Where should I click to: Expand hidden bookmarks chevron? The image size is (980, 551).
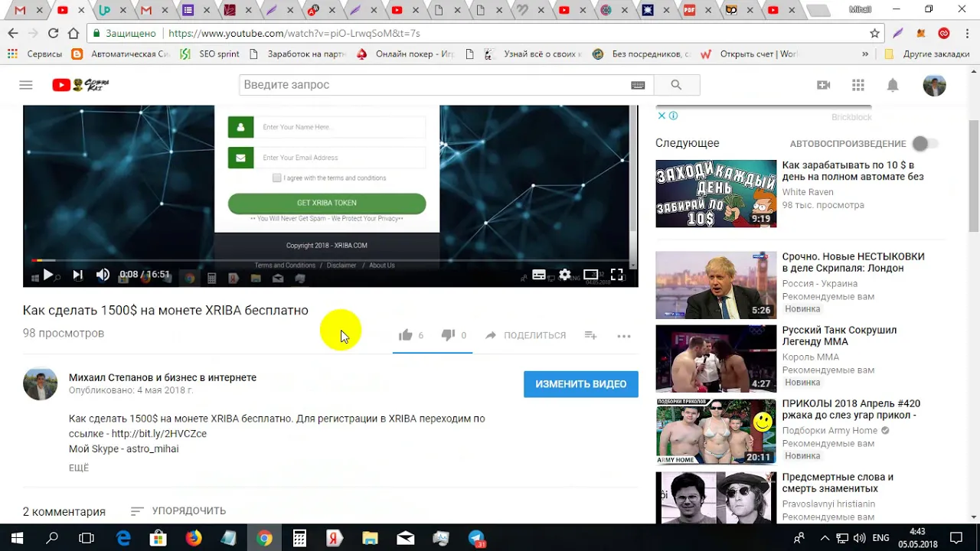coord(865,54)
